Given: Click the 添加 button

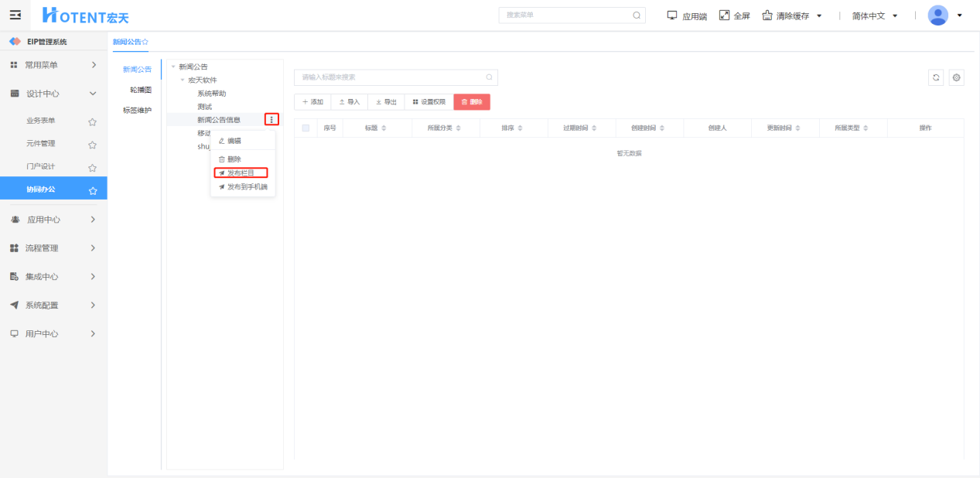Looking at the screenshot, I should tap(312, 101).
